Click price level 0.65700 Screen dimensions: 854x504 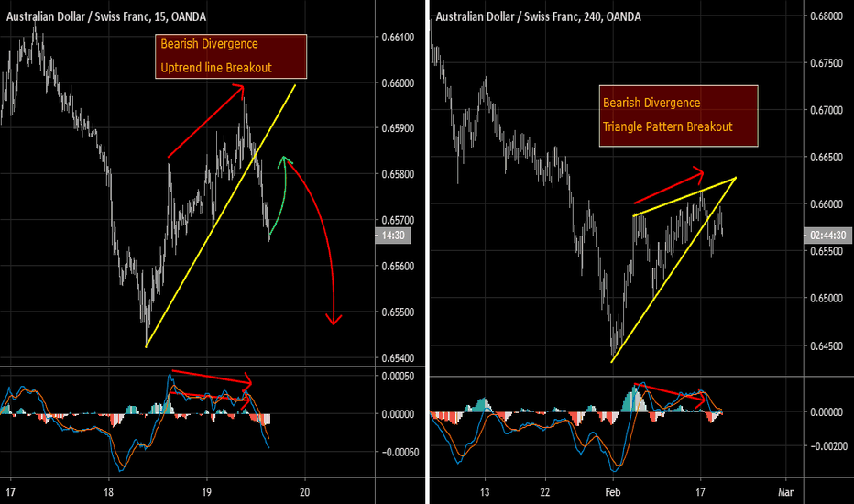tap(398, 220)
